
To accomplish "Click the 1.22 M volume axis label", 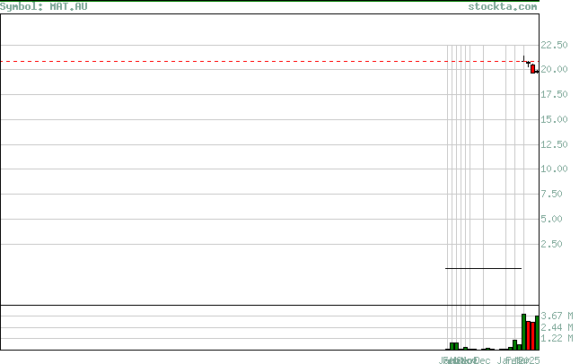I will tap(557, 339).
